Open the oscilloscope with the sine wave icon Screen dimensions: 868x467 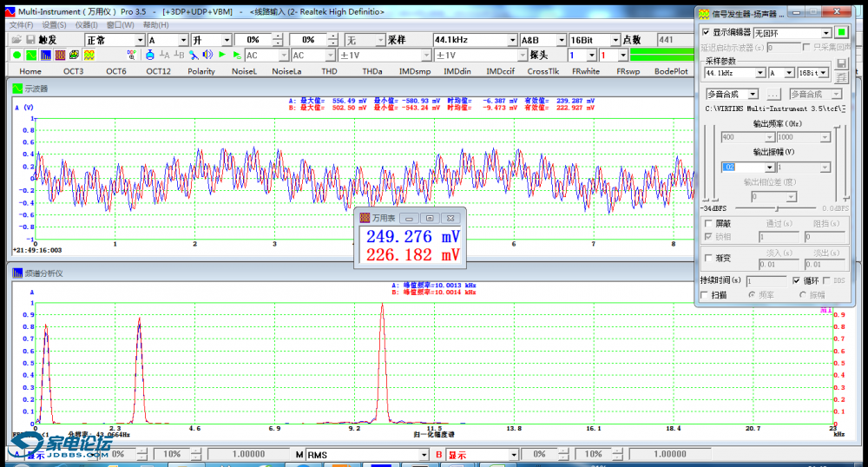pos(31,55)
